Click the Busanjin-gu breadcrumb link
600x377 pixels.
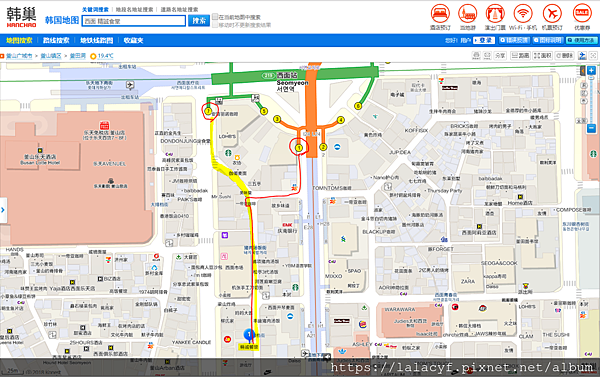coord(51,56)
